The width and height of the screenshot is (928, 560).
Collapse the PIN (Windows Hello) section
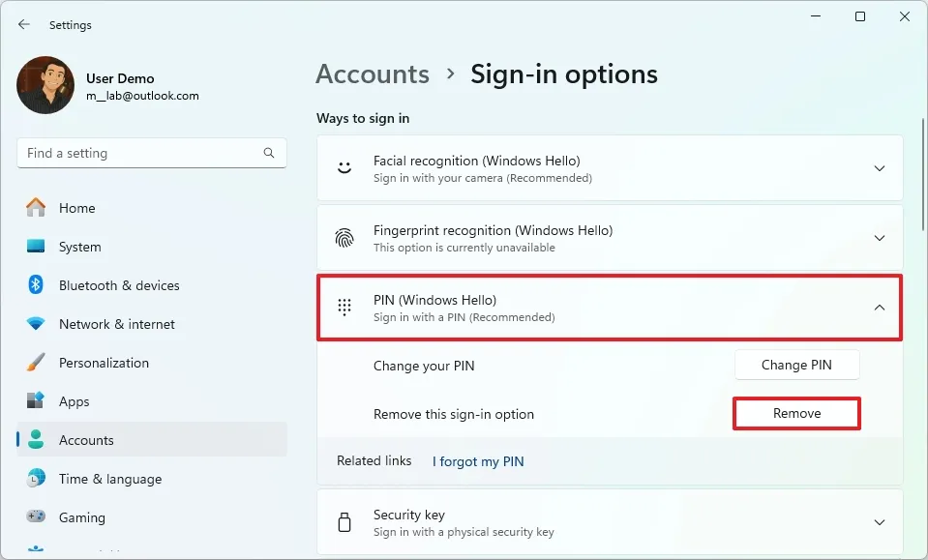879,307
